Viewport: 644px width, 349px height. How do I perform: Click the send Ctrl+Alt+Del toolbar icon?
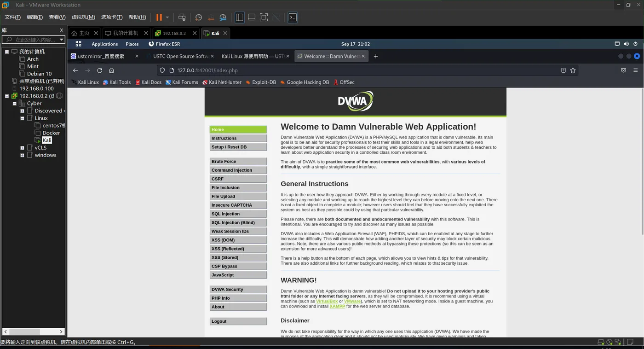[x=182, y=17]
